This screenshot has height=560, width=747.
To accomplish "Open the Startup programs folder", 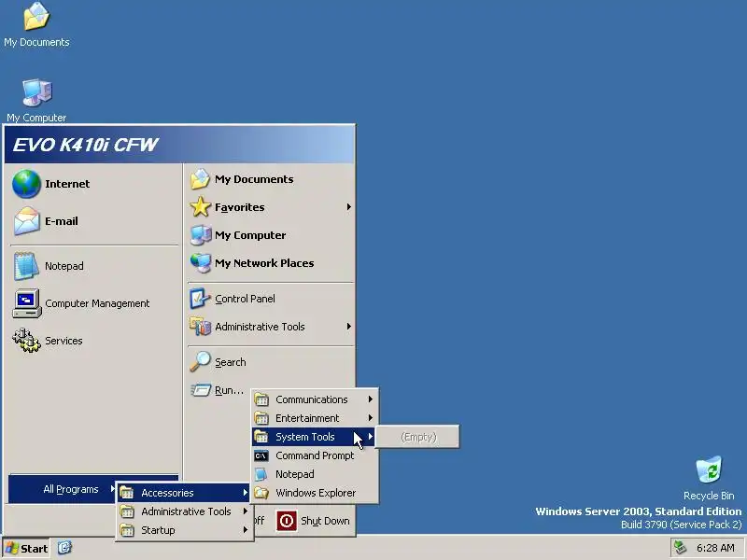I will click(184, 530).
